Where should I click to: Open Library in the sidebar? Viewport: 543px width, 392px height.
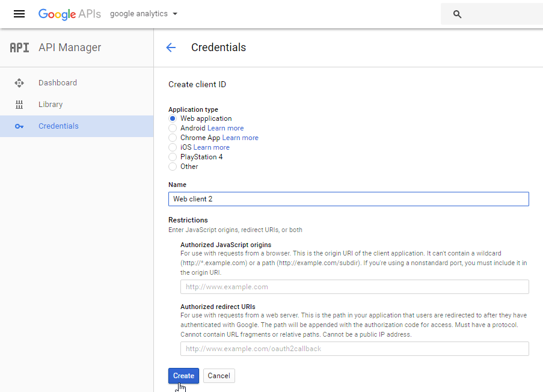click(x=51, y=105)
